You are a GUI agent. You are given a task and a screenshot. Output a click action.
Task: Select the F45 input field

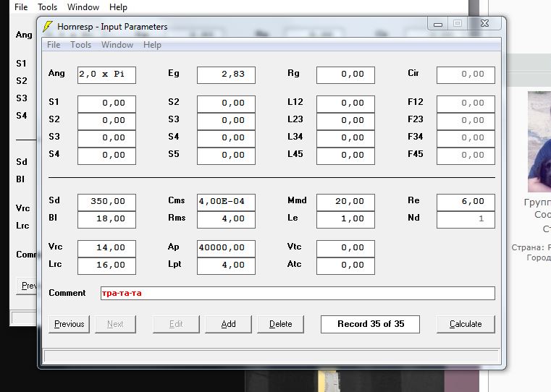[466, 155]
